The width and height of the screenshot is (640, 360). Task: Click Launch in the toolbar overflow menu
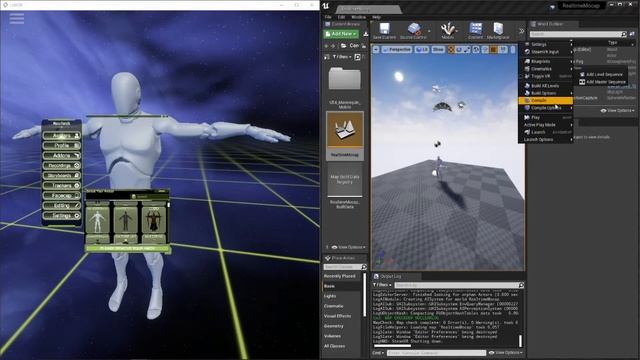pyautogui.click(x=545, y=132)
